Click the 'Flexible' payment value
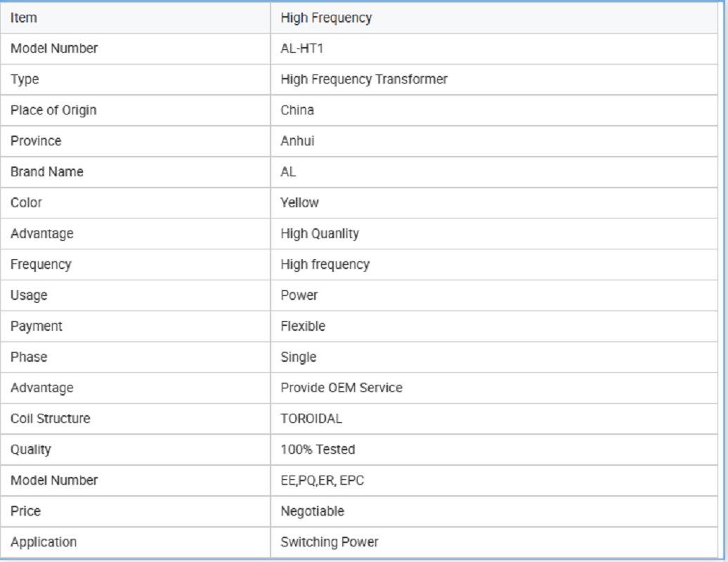The image size is (728, 562). [x=303, y=327]
